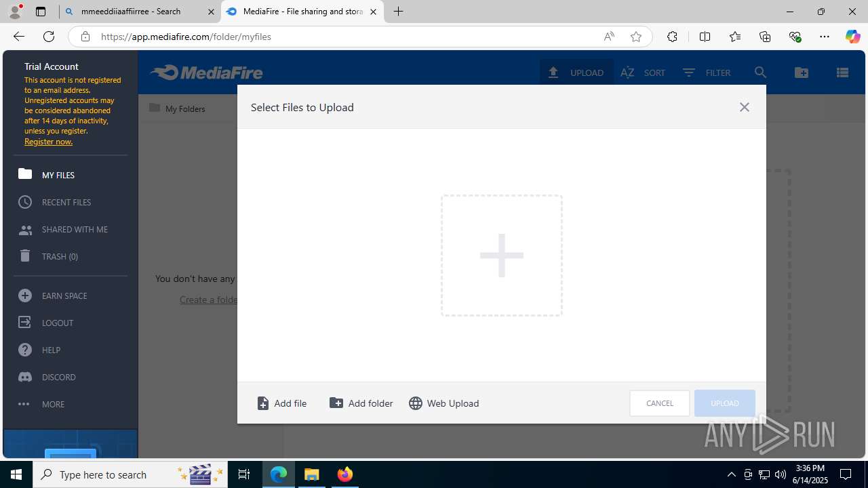The image size is (868, 488).
Task: Open Collections icon
Action: coord(765,37)
